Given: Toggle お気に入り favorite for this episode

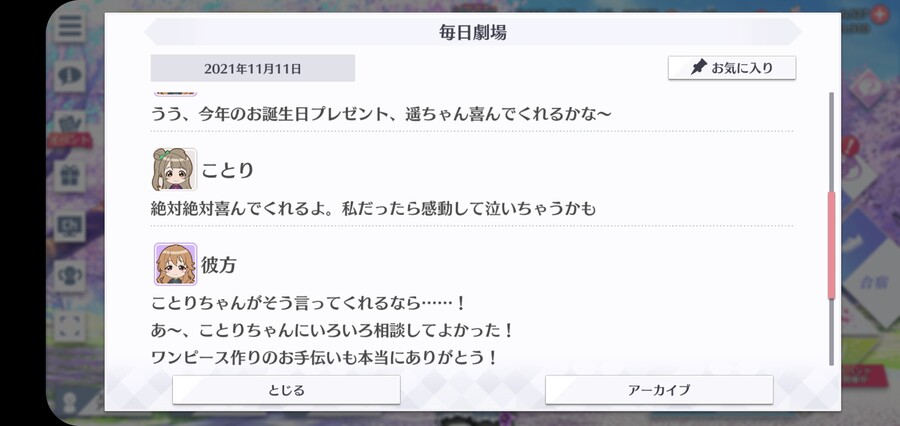Looking at the screenshot, I should [732, 68].
